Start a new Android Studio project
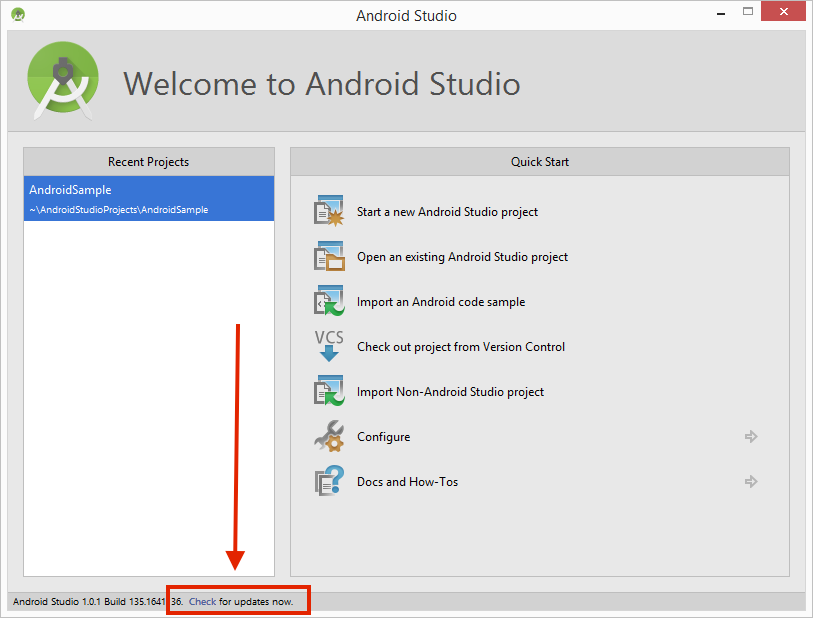This screenshot has height=618, width=813. point(447,212)
